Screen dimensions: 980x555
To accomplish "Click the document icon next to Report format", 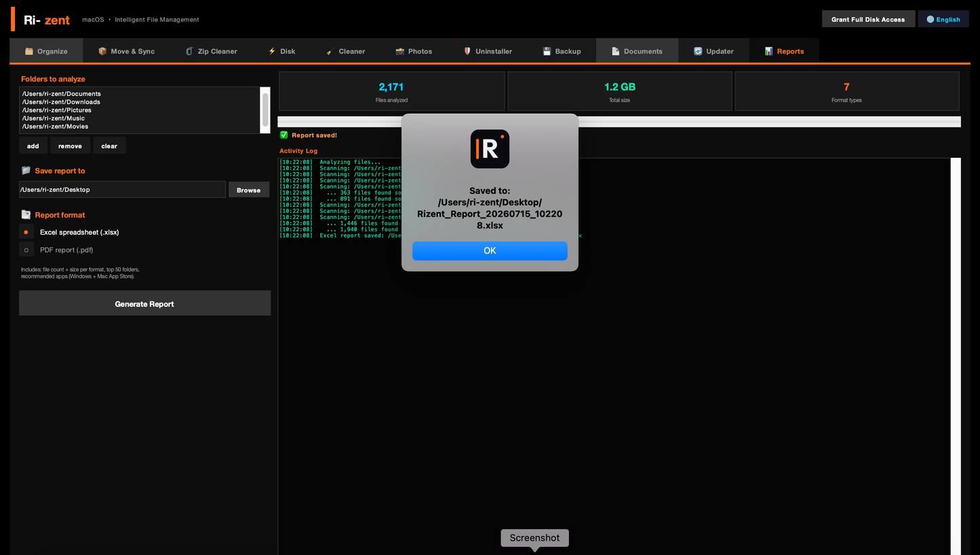I will [x=26, y=215].
